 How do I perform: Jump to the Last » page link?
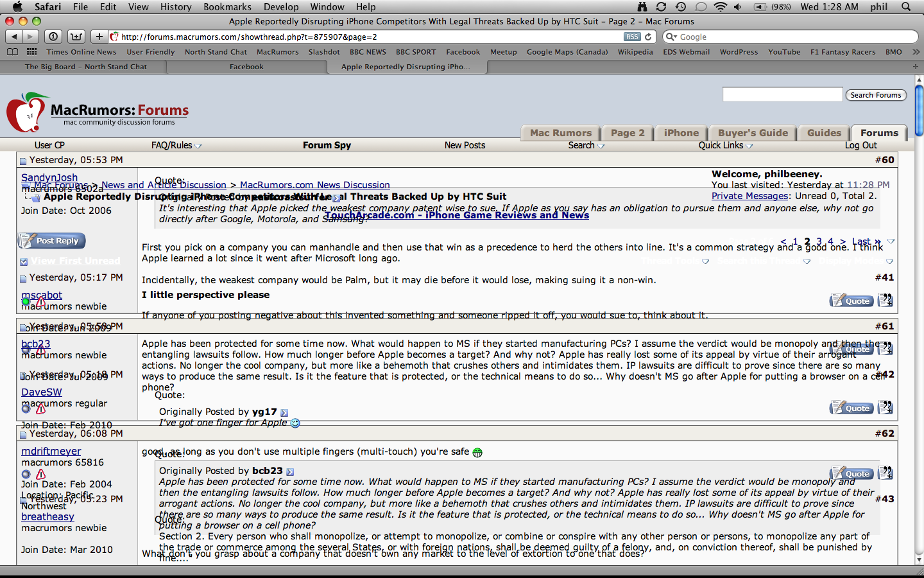[x=866, y=241]
